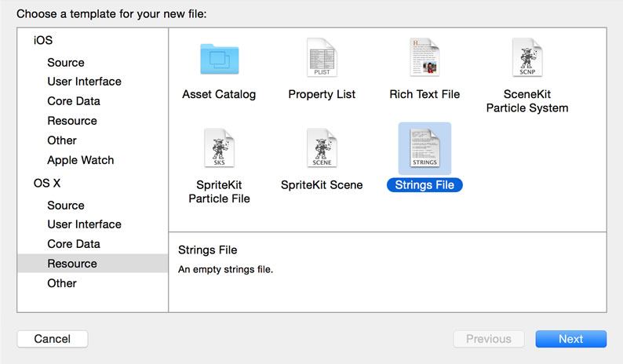The height and width of the screenshot is (364, 623).
Task: Open iOS Source category
Action: tap(66, 63)
